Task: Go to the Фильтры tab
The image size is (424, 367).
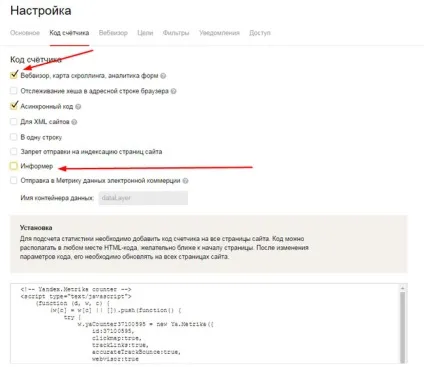Action: click(176, 33)
